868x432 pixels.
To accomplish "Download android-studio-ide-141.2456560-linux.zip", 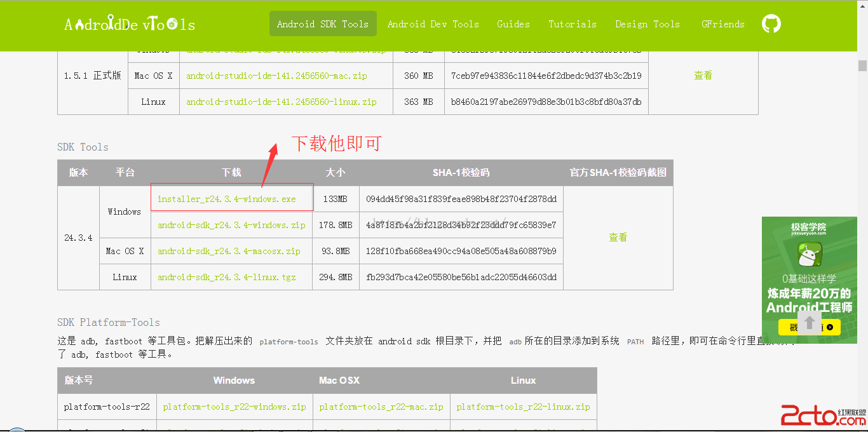I will click(x=281, y=102).
